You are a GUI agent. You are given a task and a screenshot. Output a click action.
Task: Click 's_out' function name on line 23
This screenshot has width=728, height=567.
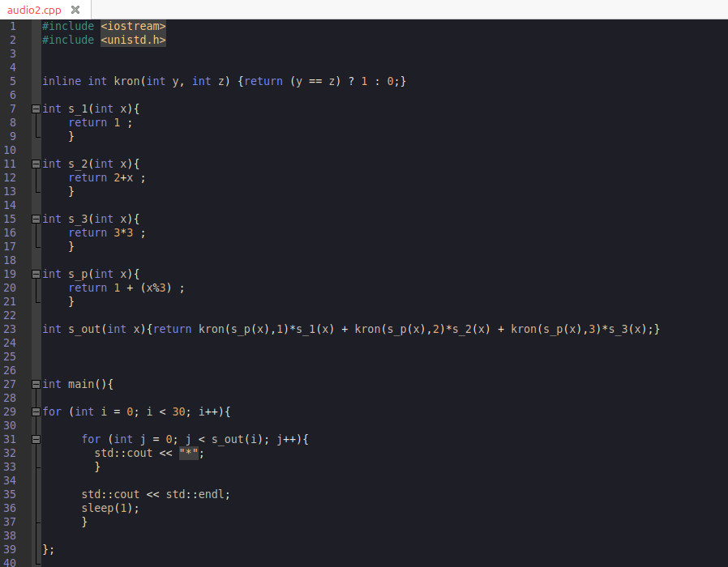[x=84, y=330]
